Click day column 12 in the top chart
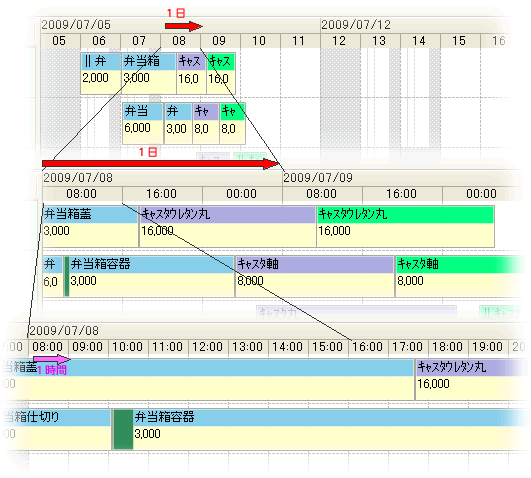 (x=340, y=41)
